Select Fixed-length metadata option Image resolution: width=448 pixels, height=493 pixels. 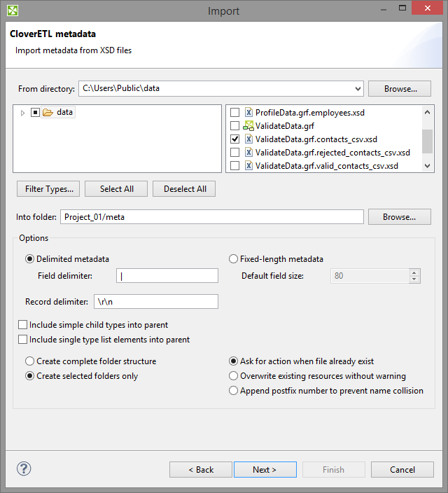coord(234,258)
